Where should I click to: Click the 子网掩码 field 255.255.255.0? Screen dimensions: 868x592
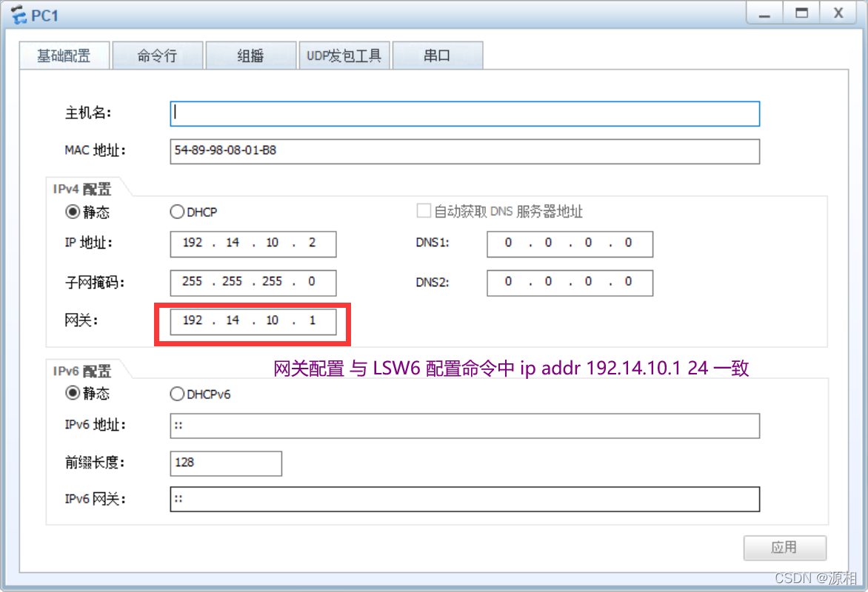point(253,283)
